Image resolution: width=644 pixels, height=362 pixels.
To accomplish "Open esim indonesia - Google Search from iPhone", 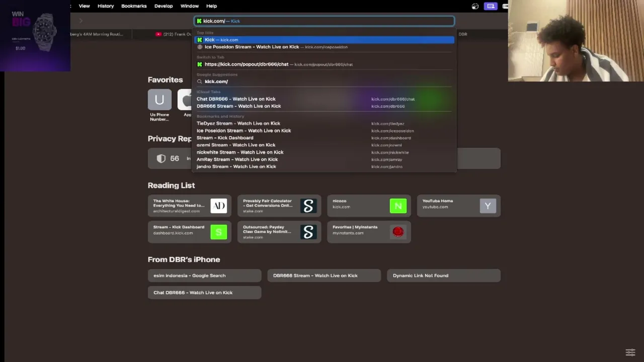I will point(204,276).
